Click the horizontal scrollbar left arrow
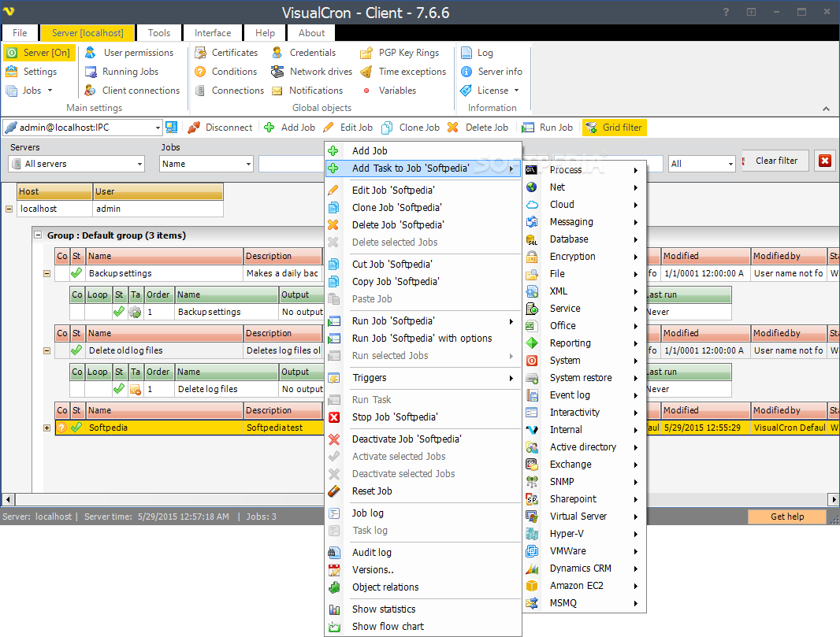The width and height of the screenshot is (840, 637). (x=8, y=499)
